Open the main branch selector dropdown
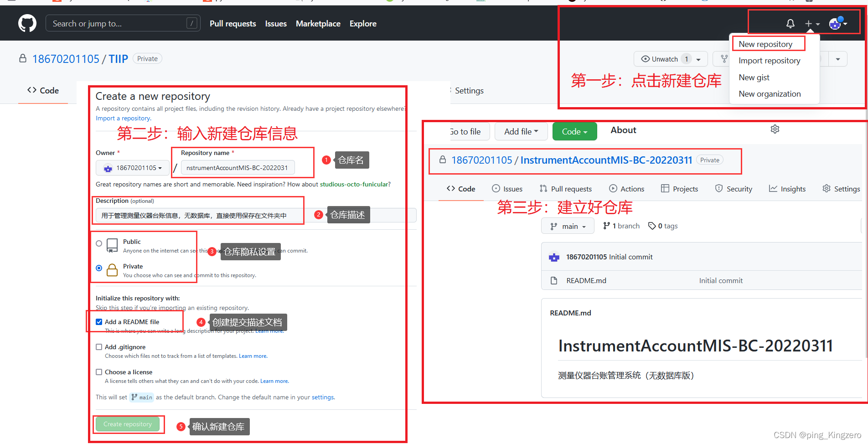The width and height of the screenshot is (868, 444). coord(568,226)
